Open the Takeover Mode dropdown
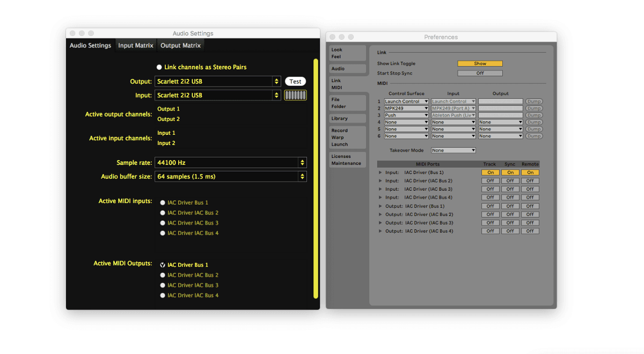Image resolution: width=644 pixels, height=354 pixels. [453, 150]
